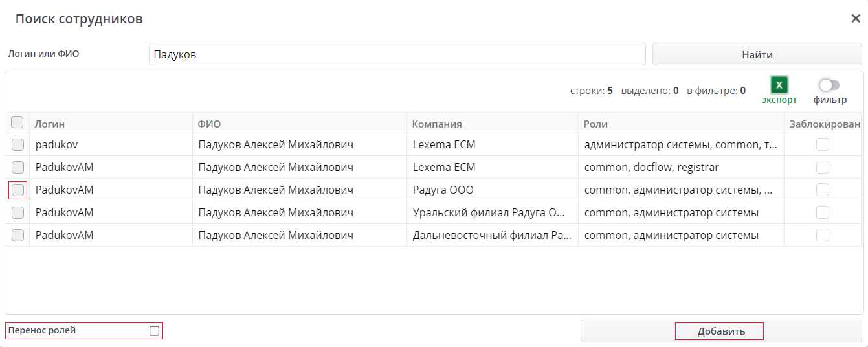Close the employee search dialog
Image resolution: width=868 pixels, height=347 pixels.
click(x=855, y=18)
